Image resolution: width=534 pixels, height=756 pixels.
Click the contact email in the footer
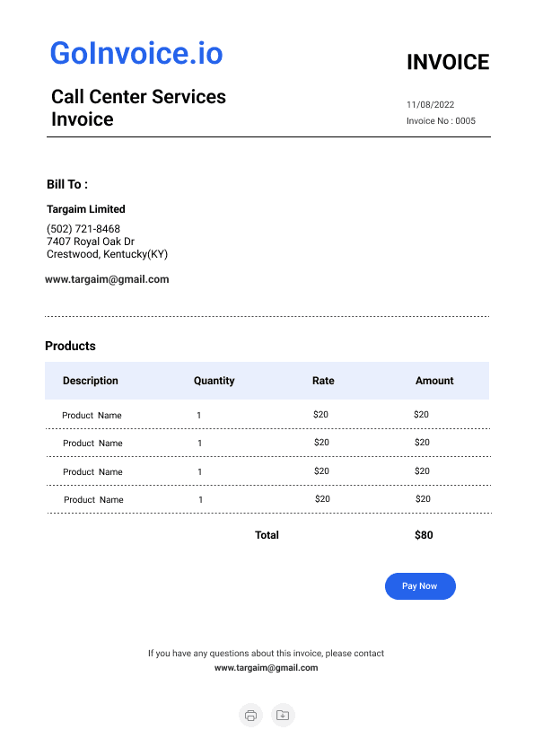[x=266, y=668]
